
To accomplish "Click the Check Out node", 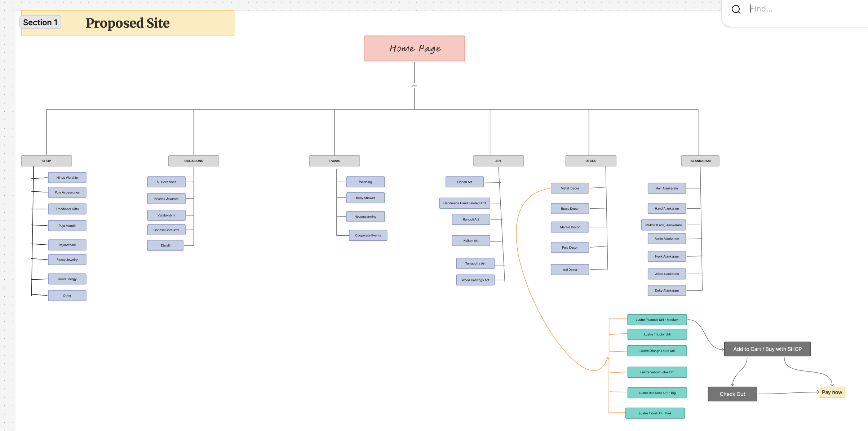I will click(732, 394).
